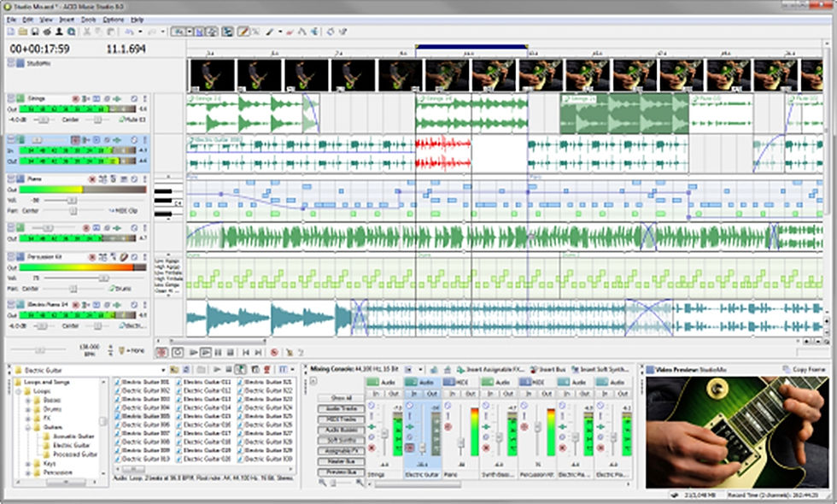Open the Redo history dropdown arrow
This screenshot has width=837, height=504.
[x=163, y=32]
